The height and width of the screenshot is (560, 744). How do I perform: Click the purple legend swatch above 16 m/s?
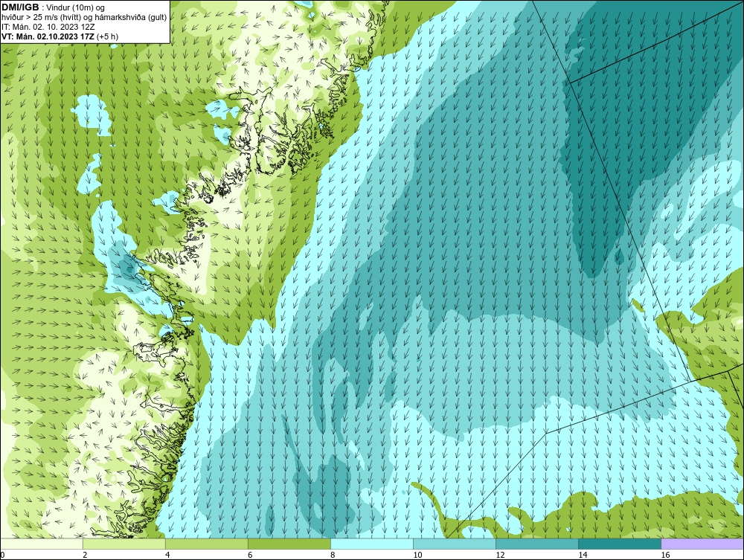(x=702, y=544)
